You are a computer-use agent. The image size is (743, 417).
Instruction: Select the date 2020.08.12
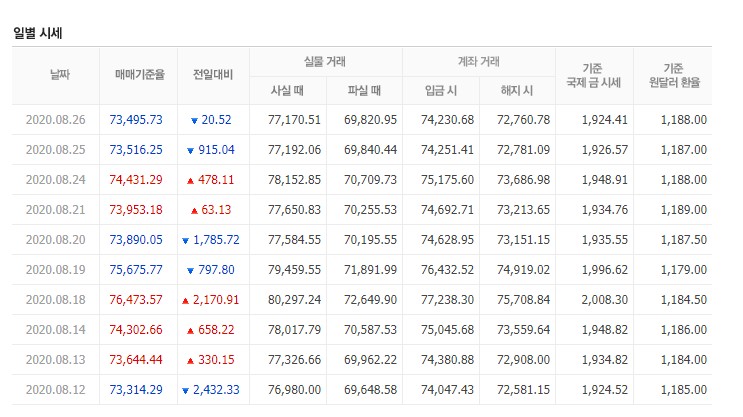[55, 390]
